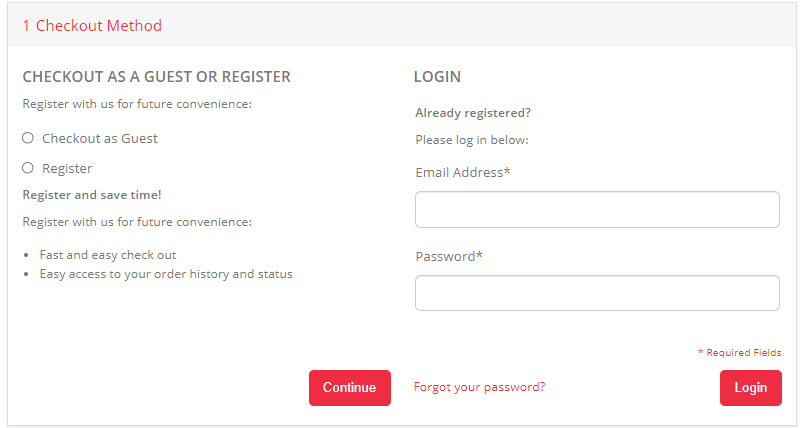Select the Checkout as Guest radio button

(x=28, y=138)
